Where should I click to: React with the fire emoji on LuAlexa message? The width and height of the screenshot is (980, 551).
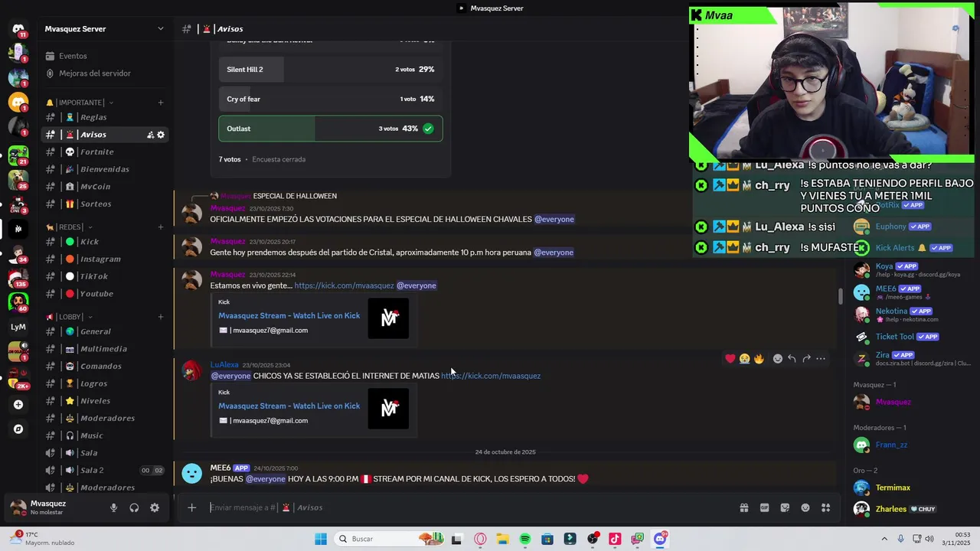[759, 358]
